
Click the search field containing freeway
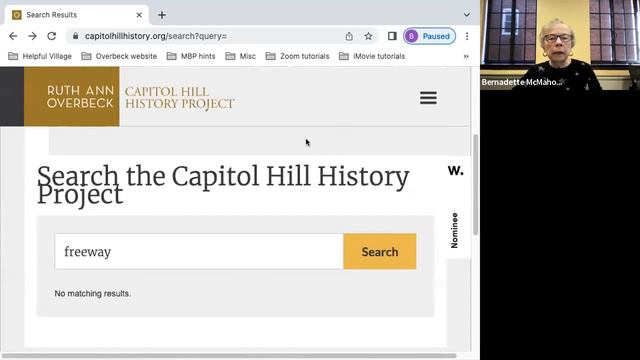click(x=199, y=251)
